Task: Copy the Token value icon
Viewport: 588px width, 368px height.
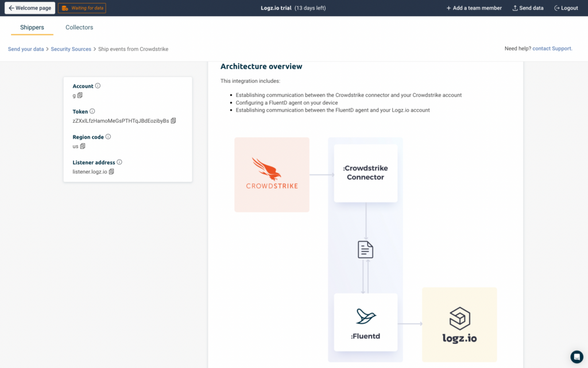Action: (173, 121)
